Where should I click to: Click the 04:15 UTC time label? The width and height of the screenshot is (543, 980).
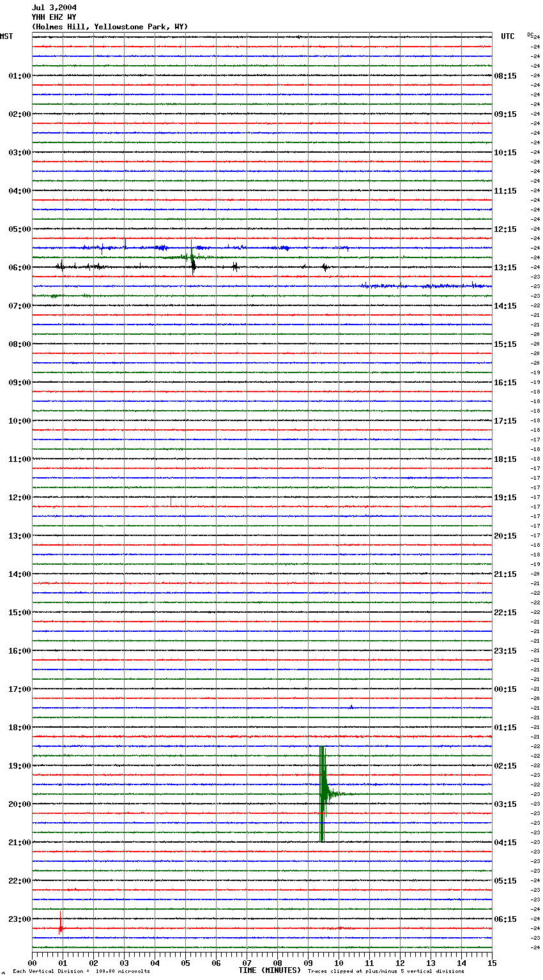tap(505, 843)
